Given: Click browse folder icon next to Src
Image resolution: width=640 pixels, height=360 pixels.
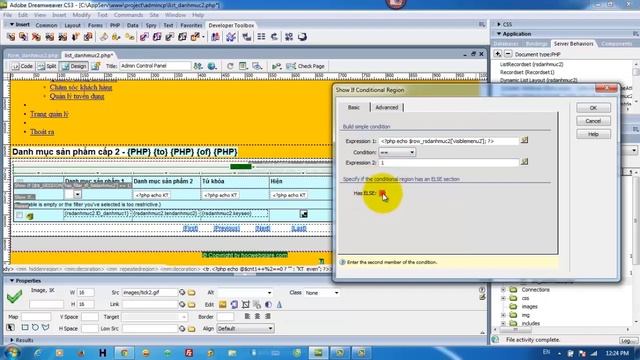Looking at the screenshot, I should click(191, 293).
